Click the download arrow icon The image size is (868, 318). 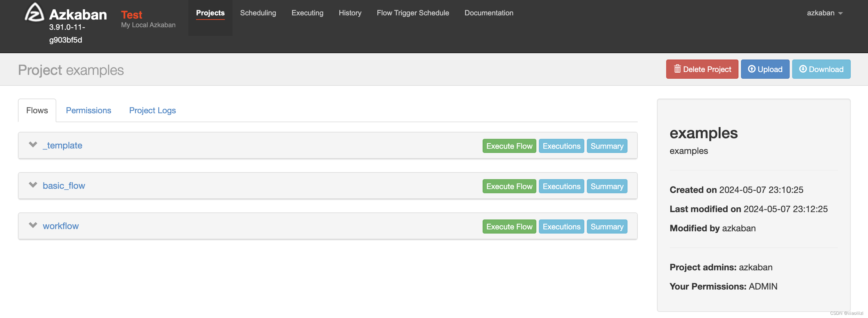click(803, 69)
